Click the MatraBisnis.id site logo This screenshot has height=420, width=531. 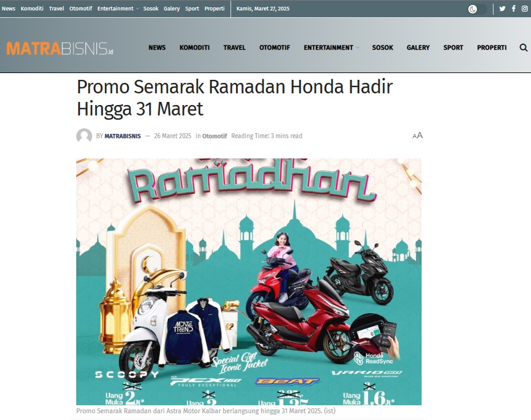[60, 49]
